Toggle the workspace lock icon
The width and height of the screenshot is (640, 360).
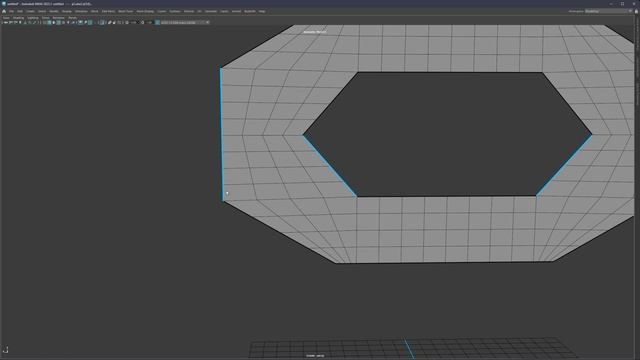[636, 11]
